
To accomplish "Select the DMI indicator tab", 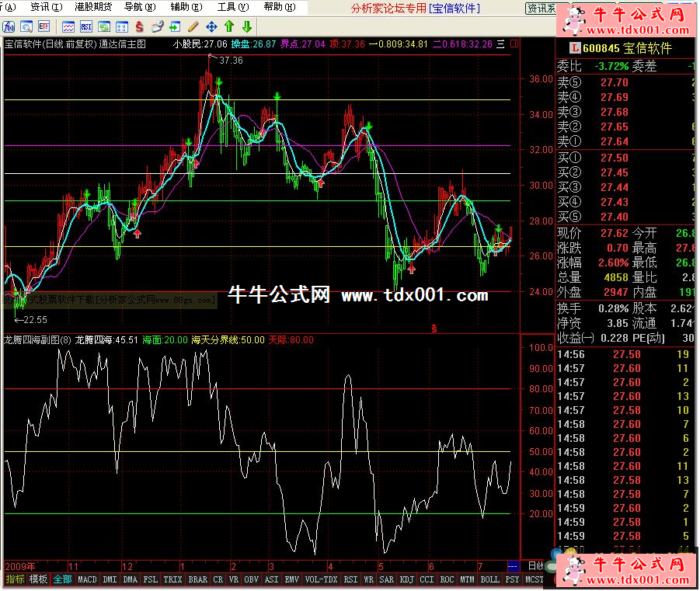I will [110, 579].
